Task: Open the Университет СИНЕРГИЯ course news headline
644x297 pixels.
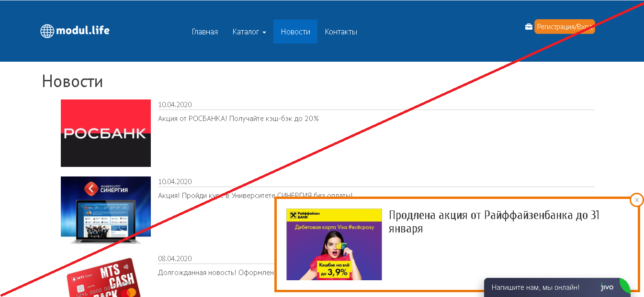Action: (255, 195)
